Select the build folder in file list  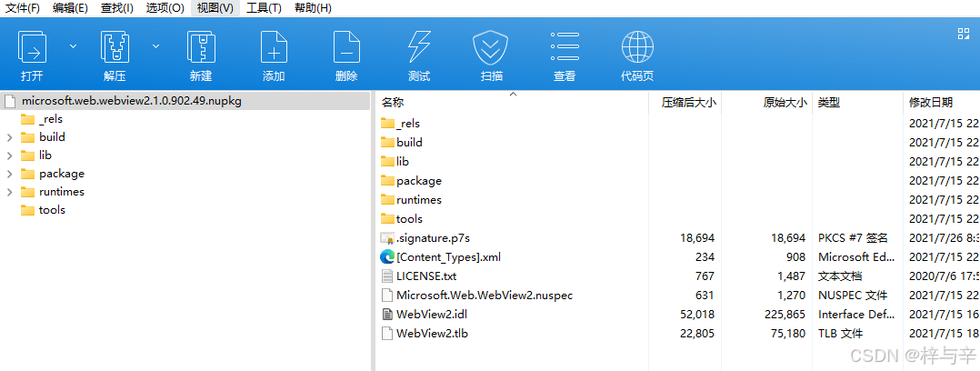click(409, 142)
